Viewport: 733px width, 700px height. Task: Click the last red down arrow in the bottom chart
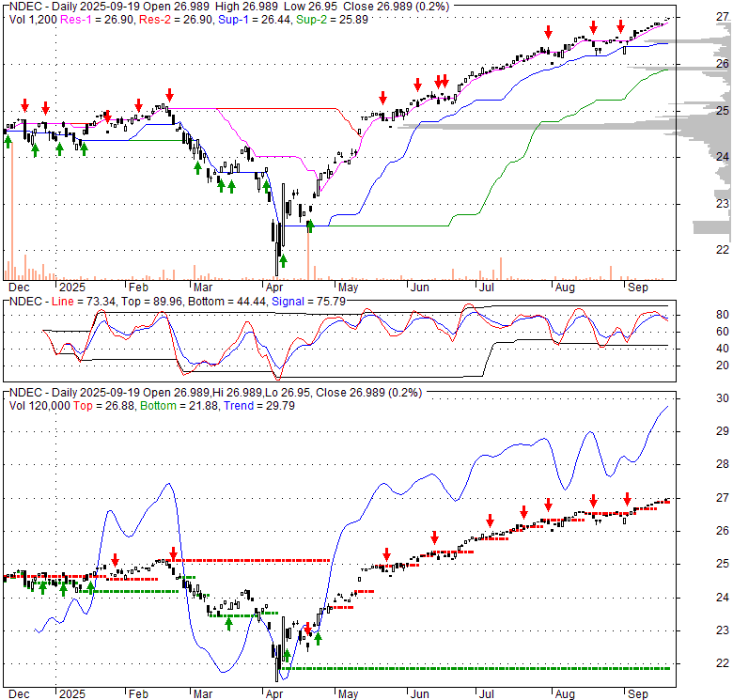click(628, 500)
